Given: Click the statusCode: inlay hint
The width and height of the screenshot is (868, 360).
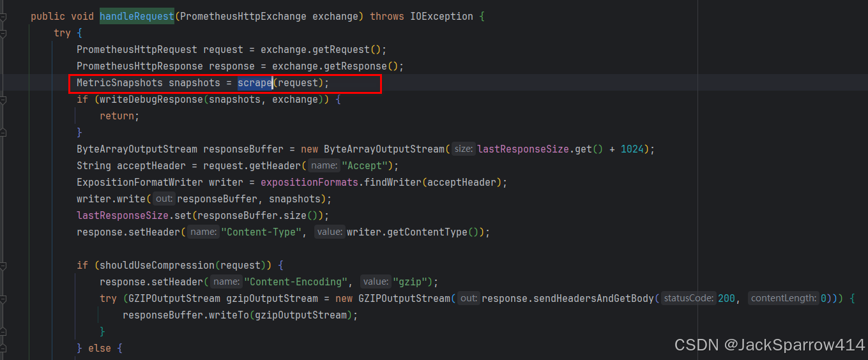Looking at the screenshot, I should click(x=689, y=299).
